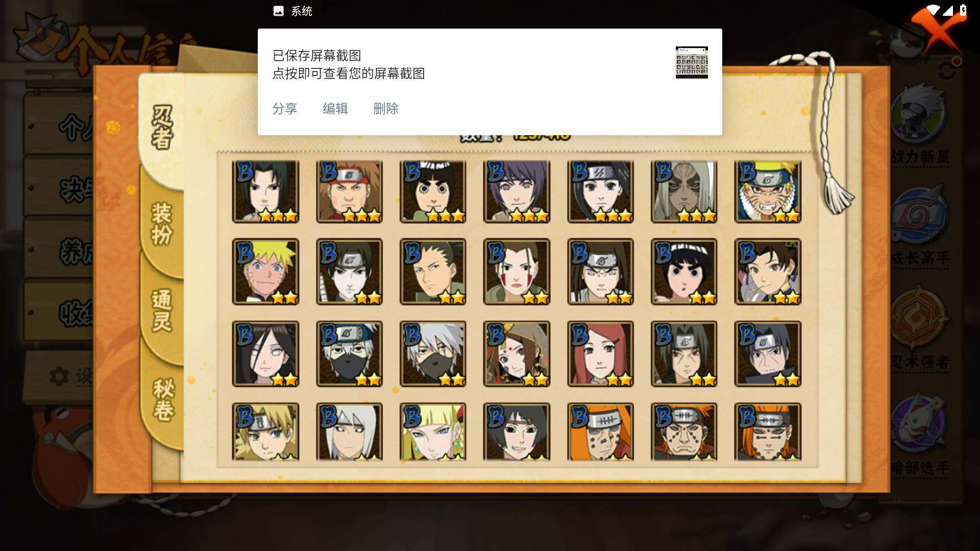The image size is (980, 551).
Task: Select the Shikamaru ninja portrait
Action: [433, 271]
